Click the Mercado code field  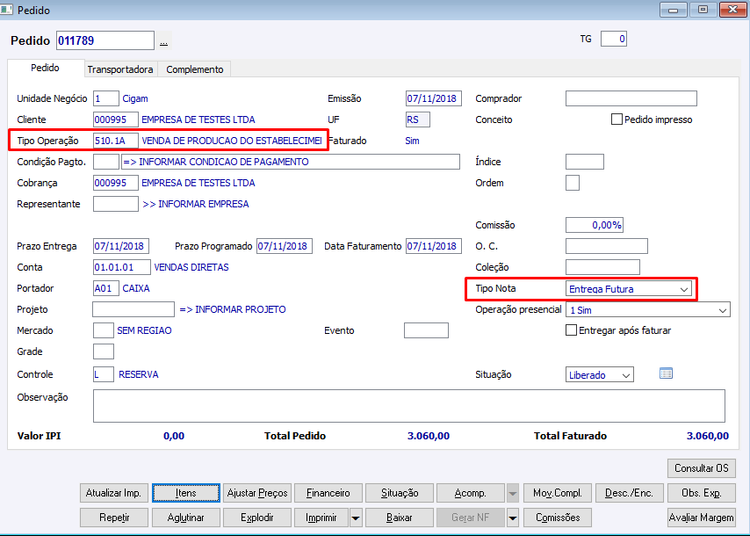[x=103, y=330]
